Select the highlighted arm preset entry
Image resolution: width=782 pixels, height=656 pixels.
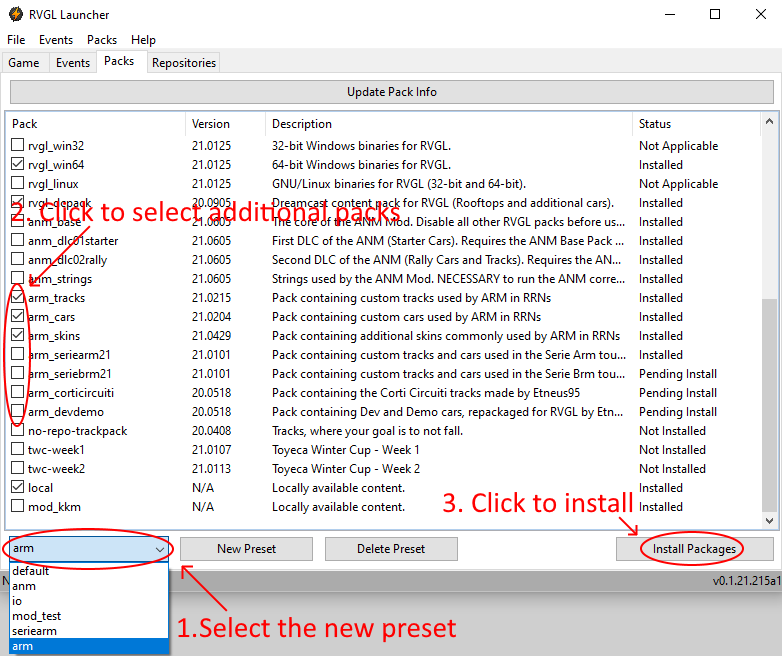point(89,646)
